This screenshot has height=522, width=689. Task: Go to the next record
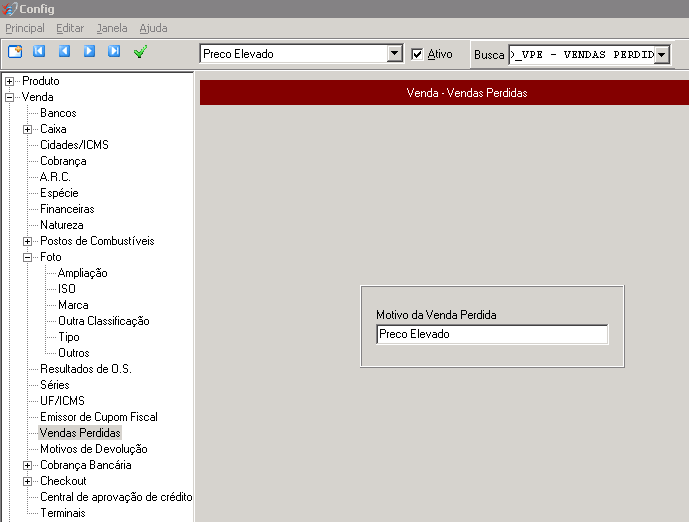[x=89, y=51]
